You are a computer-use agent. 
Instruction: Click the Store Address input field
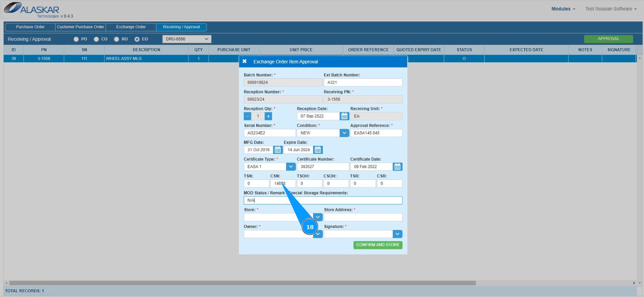coord(363,217)
